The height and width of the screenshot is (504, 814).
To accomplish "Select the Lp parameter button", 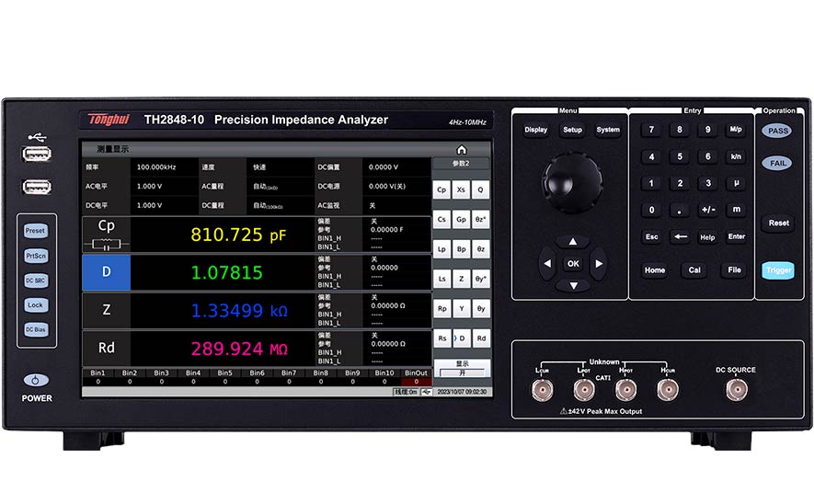I will coord(441,249).
